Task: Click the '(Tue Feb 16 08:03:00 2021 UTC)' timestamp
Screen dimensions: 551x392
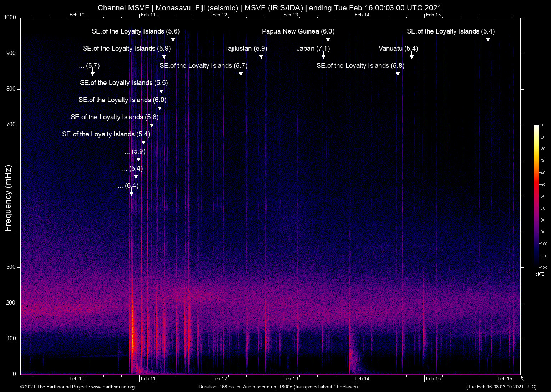Action: (x=501, y=387)
